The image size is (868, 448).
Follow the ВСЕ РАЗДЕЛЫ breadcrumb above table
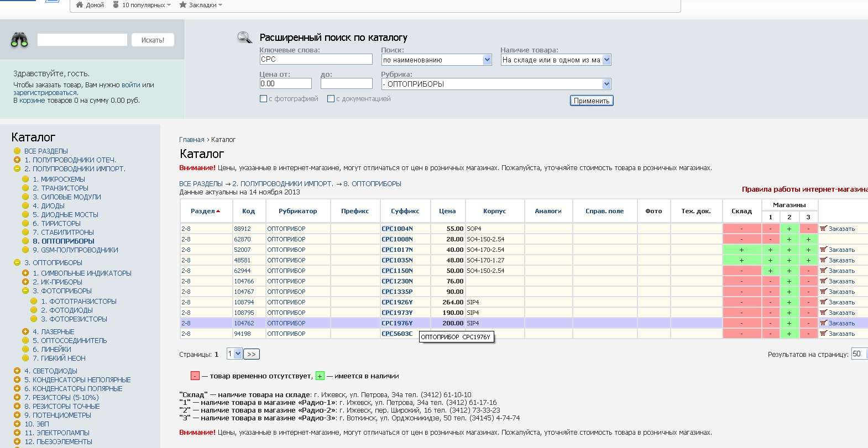201,184
